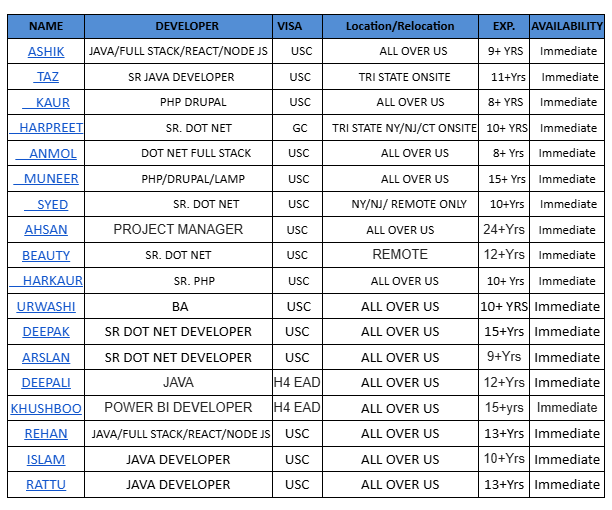Image resolution: width=612 pixels, height=510 pixels.
Task: Open the REHAN candidate link
Action: [46, 434]
